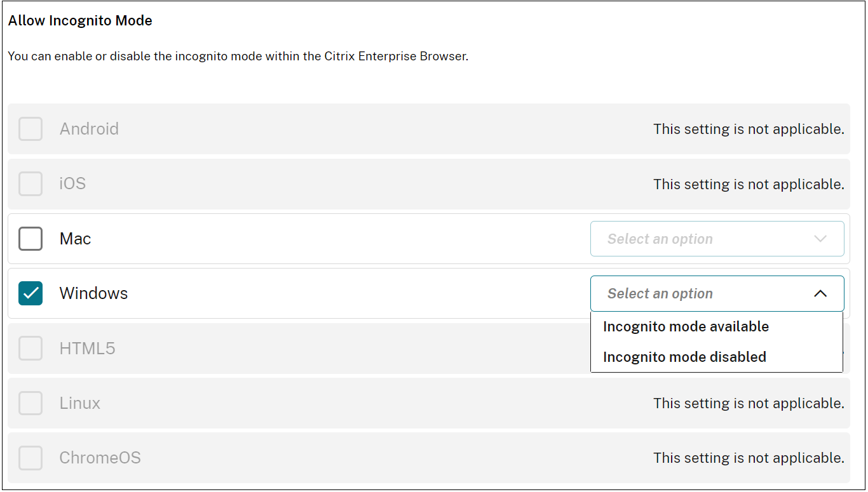Select the Linux checkbox

point(31,403)
